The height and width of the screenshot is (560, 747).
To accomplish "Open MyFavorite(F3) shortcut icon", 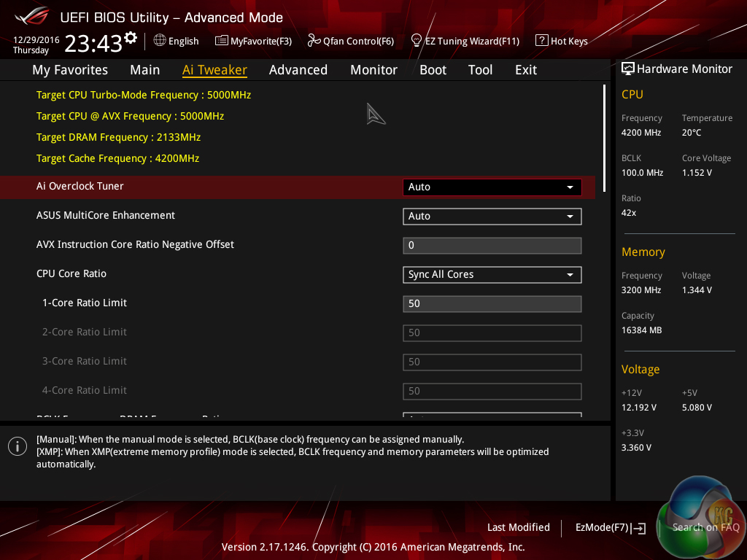I will tap(222, 41).
